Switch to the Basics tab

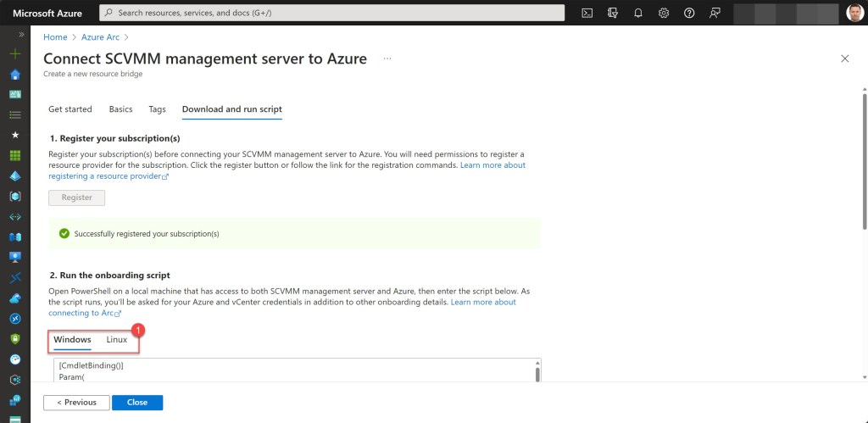pyautogui.click(x=120, y=109)
